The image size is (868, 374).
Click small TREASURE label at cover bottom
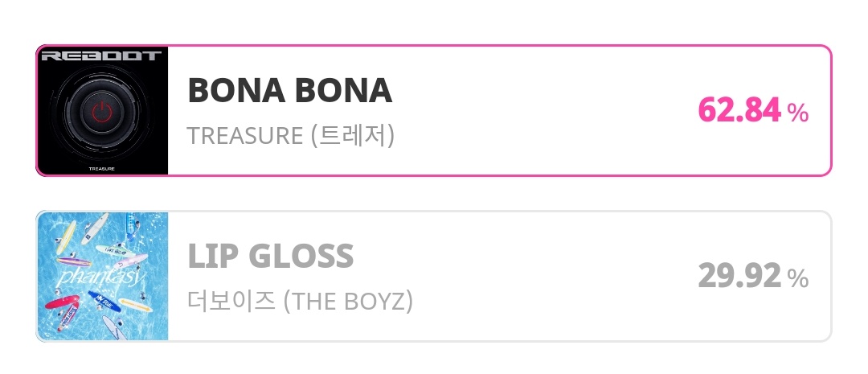pos(102,168)
